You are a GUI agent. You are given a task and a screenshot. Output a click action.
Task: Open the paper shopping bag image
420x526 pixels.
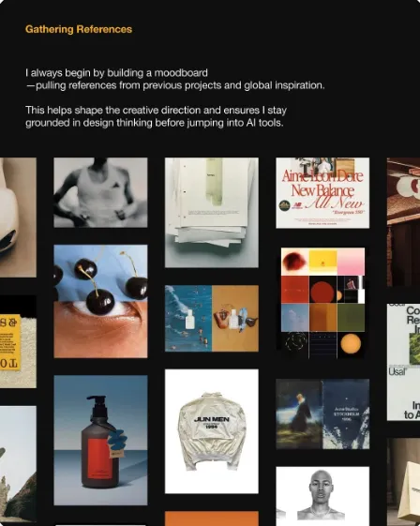[403, 482]
